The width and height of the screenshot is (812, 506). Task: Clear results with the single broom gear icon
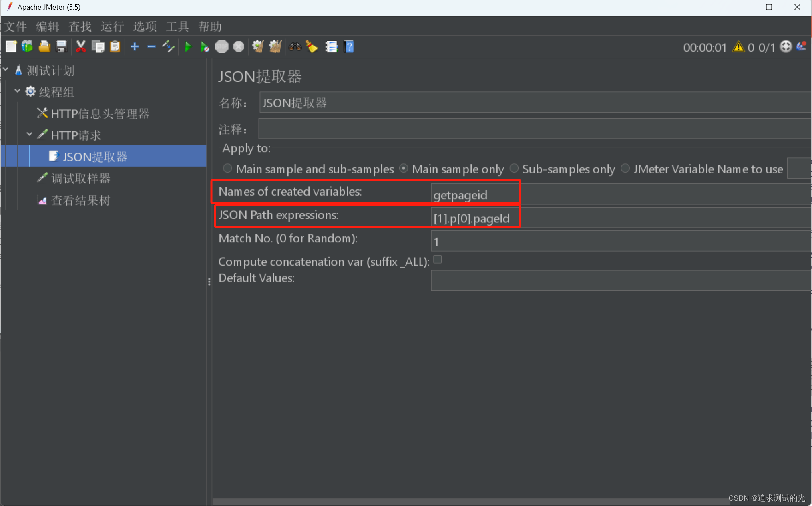pos(258,47)
